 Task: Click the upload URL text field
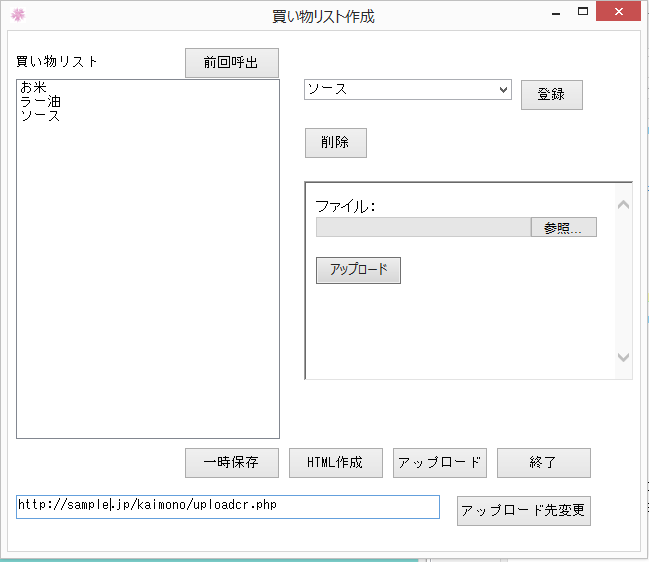tap(227, 506)
